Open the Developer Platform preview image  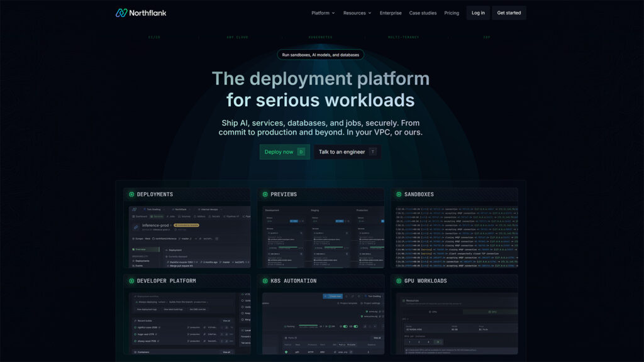point(189,324)
